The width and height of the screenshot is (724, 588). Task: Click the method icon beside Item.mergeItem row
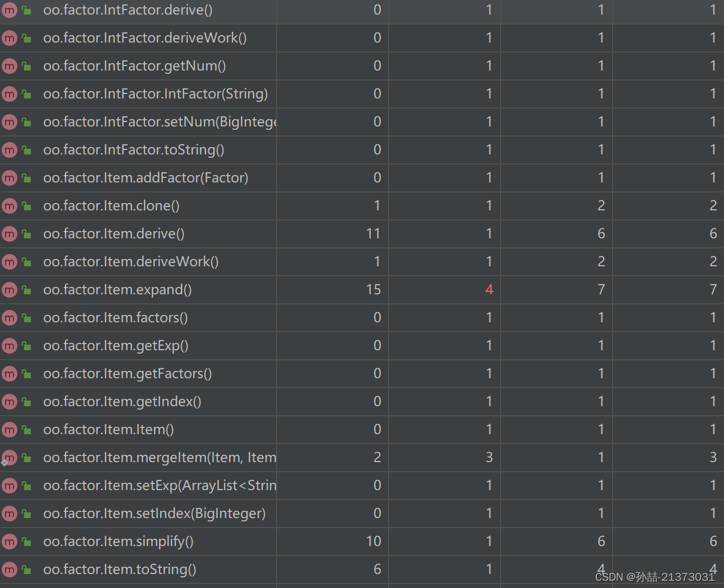(10, 458)
